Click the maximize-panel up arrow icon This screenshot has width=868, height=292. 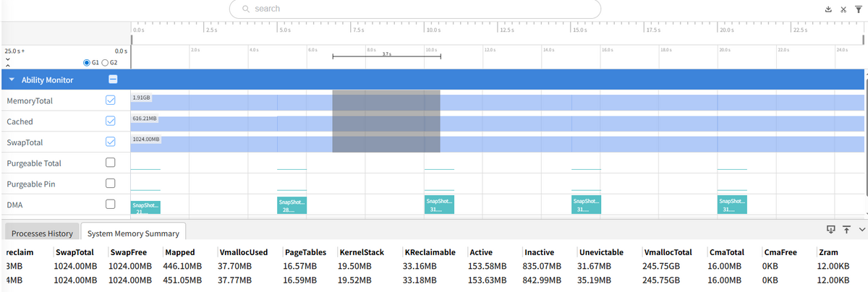pyautogui.click(x=846, y=229)
